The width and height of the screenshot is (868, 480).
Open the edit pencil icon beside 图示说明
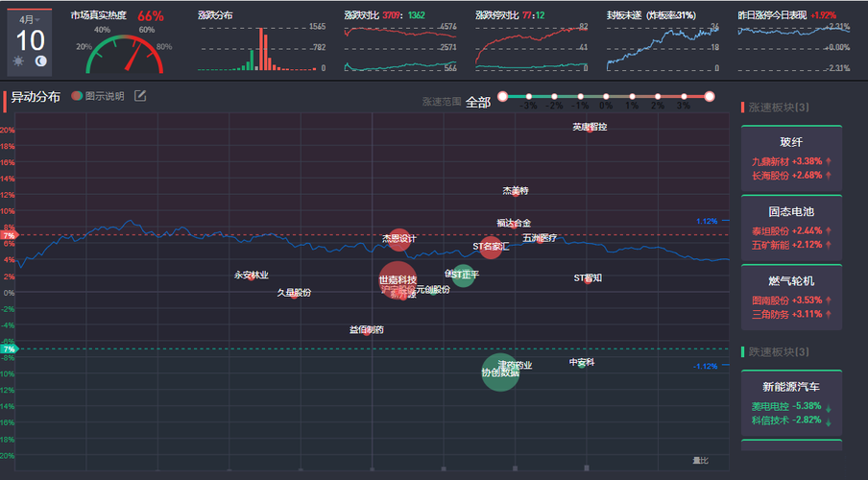(140, 96)
